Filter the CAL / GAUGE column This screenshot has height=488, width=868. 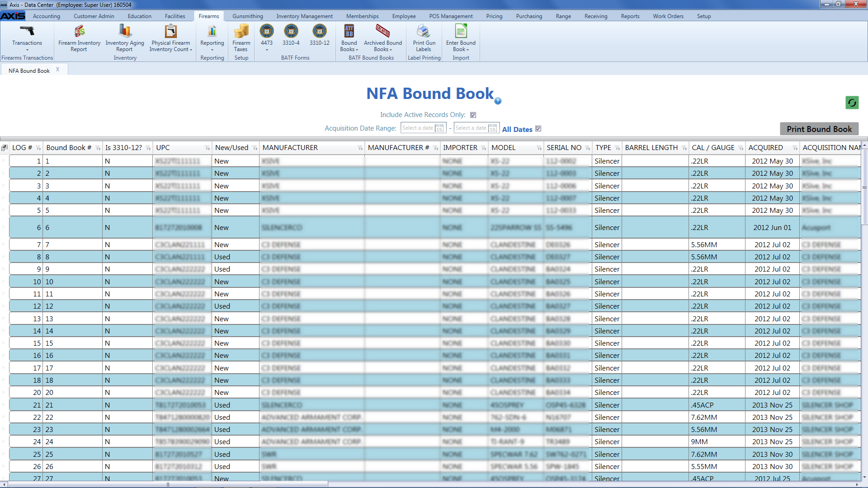(741, 148)
